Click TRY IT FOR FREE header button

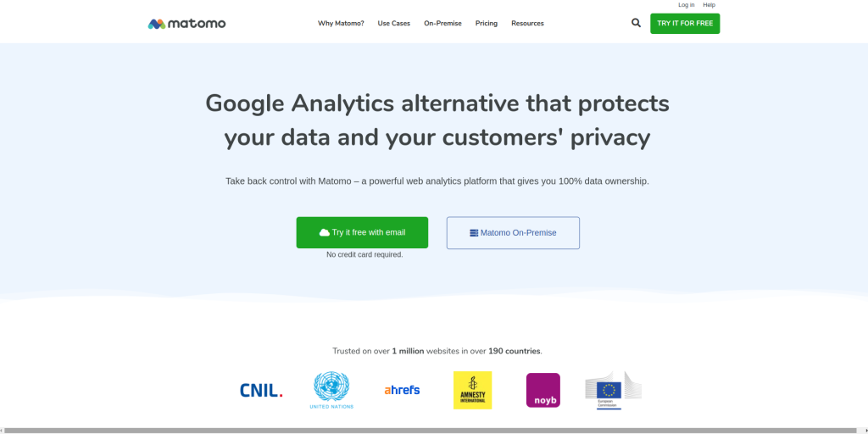click(x=685, y=23)
